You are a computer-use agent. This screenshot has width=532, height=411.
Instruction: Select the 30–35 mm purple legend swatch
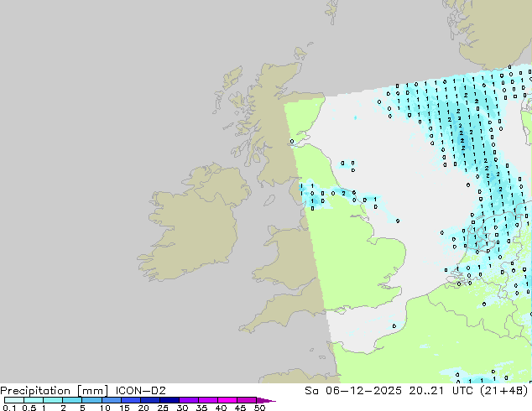(x=190, y=400)
